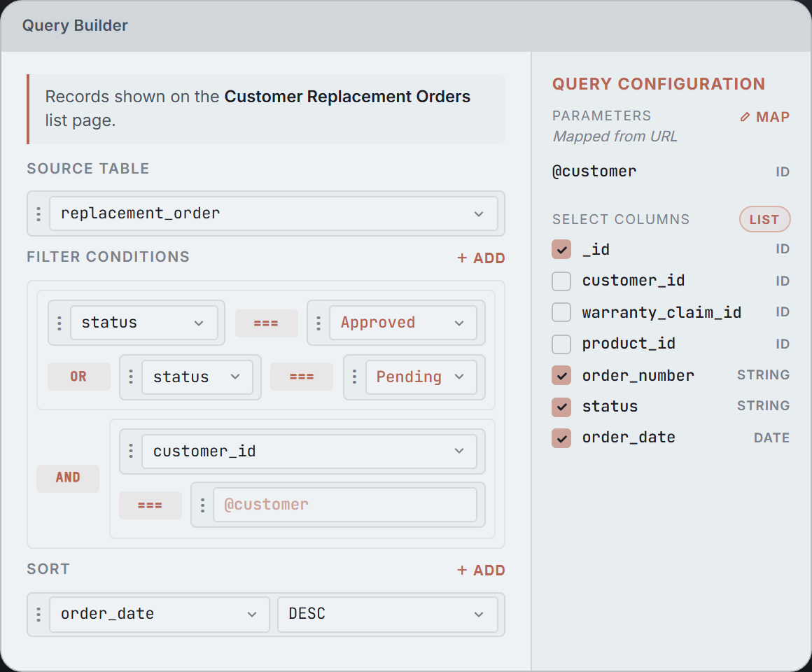The height and width of the screenshot is (672, 812).
Task: Click the order_number column label
Action: click(638, 375)
